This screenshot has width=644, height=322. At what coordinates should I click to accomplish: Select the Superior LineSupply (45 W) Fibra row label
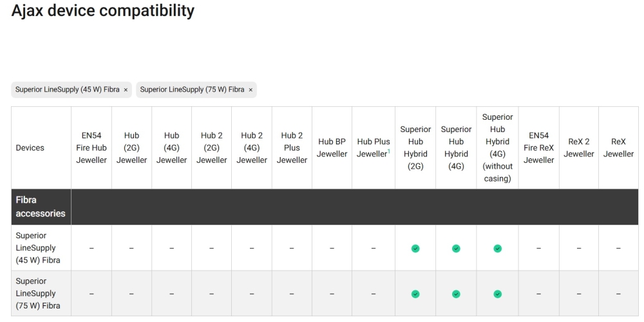point(35,248)
